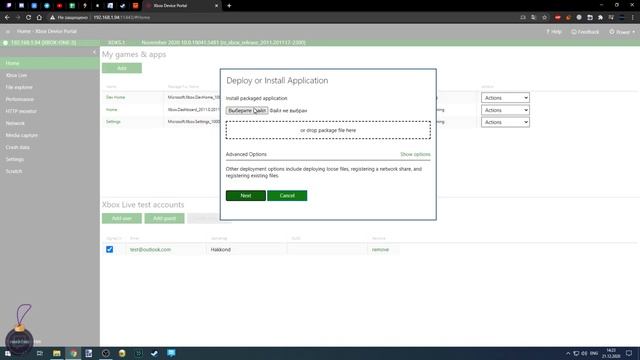Screen dimensions: 640x360
Task: Expand Show options in Advanced Options
Action: [415, 154]
